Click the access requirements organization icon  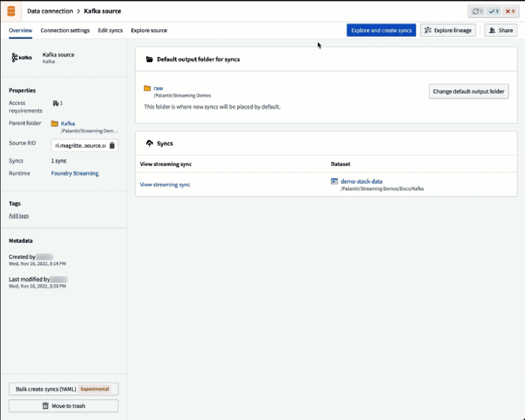click(55, 103)
